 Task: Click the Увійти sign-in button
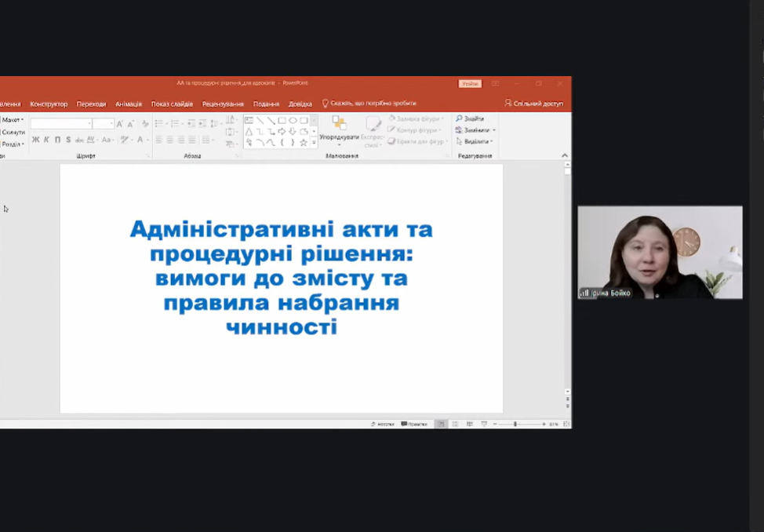[470, 83]
